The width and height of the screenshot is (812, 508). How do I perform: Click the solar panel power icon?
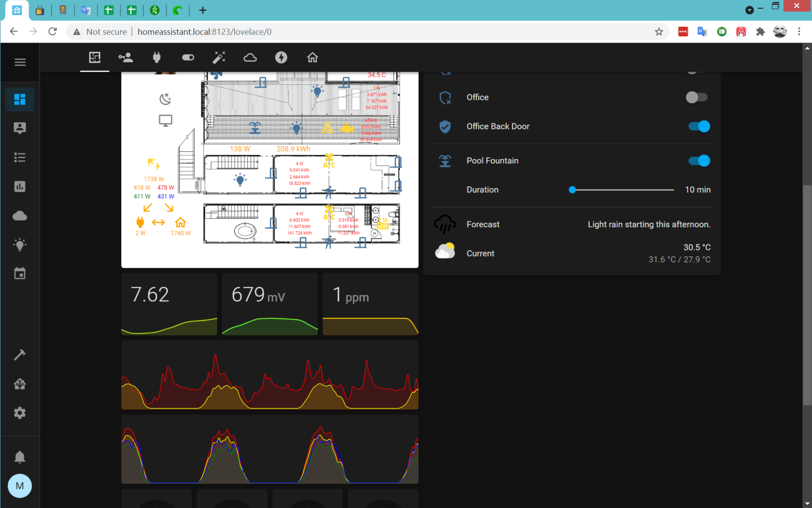coord(154,164)
